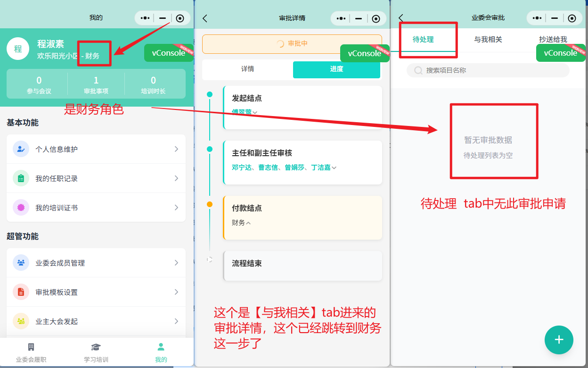
Task: Open the 抄送给我 tab
Action: point(553,40)
